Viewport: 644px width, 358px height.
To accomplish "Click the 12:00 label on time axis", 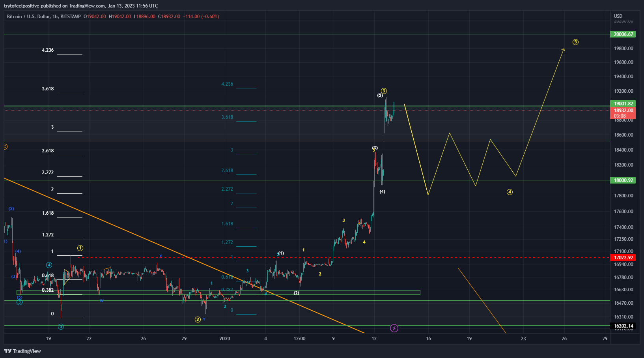I will (300, 339).
